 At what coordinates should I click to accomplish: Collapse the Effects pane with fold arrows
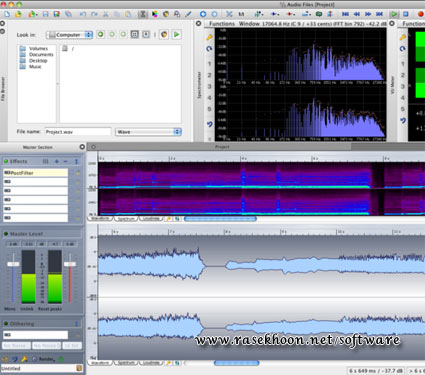[x=76, y=161]
